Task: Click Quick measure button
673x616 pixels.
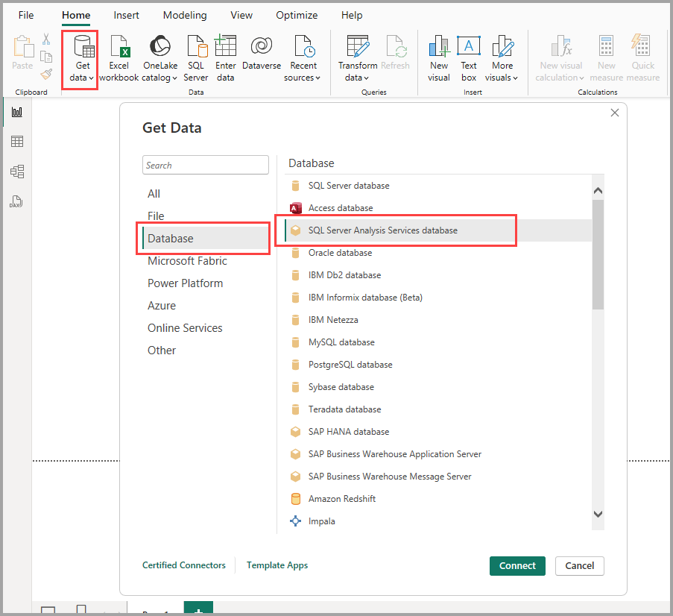Action: click(642, 59)
